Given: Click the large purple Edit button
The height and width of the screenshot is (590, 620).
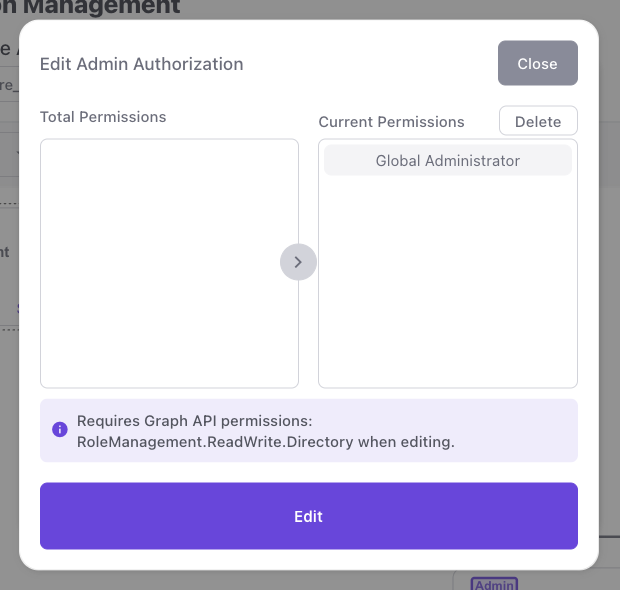Looking at the screenshot, I should (308, 516).
